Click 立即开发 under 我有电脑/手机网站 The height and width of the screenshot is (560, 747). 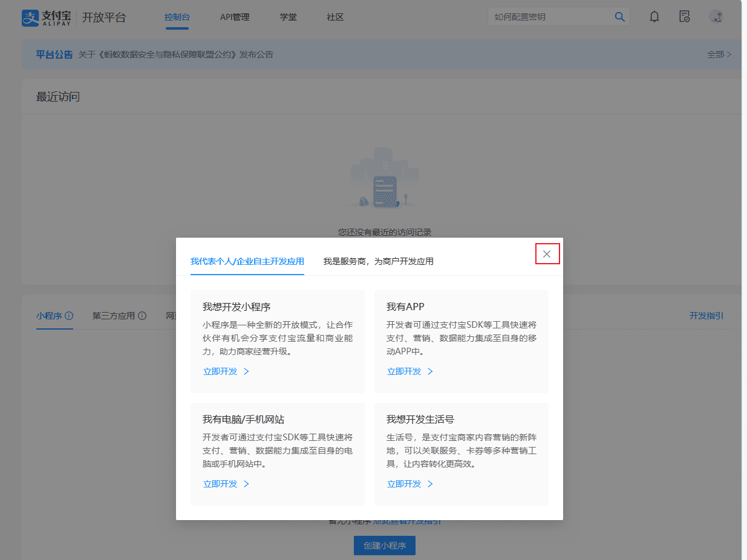(226, 484)
